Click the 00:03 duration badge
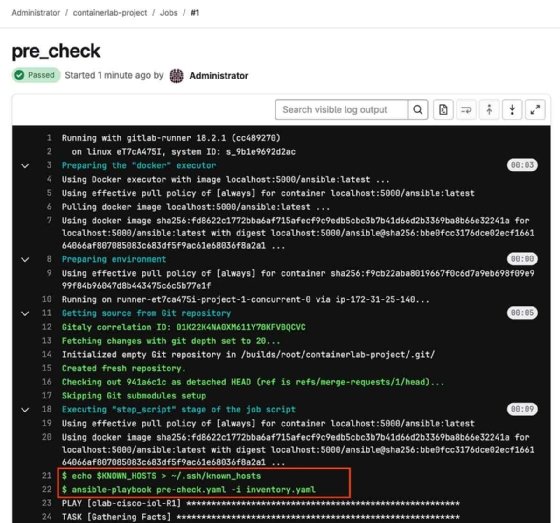Screen dimensions: 560x523 (x=522, y=165)
